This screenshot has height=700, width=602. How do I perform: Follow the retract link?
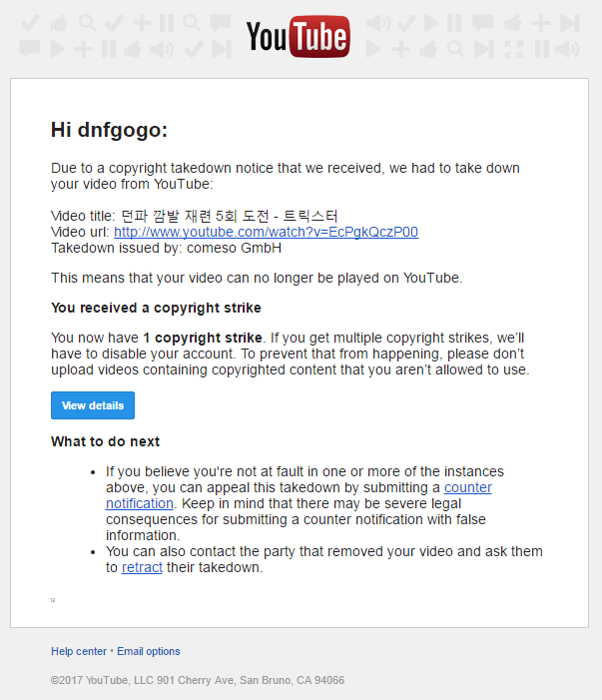click(142, 567)
